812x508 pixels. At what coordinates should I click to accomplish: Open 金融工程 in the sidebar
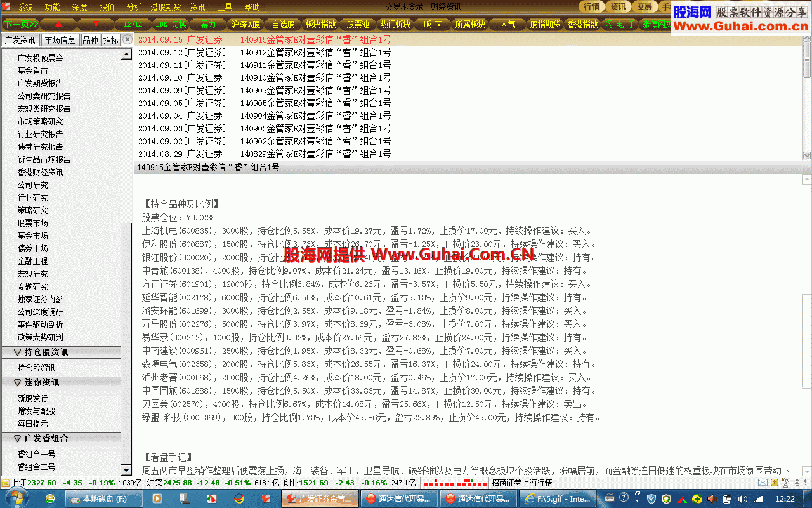pyautogui.click(x=32, y=261)
